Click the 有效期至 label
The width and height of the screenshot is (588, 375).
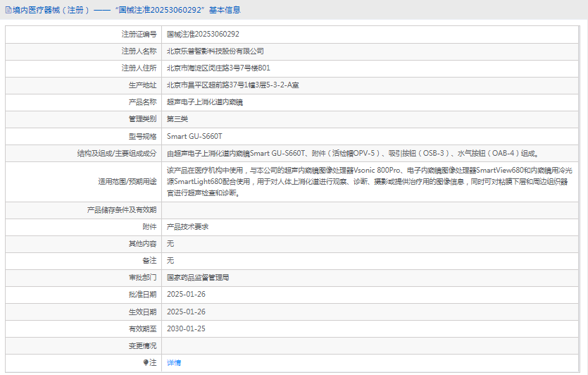(x=142, y=328)
